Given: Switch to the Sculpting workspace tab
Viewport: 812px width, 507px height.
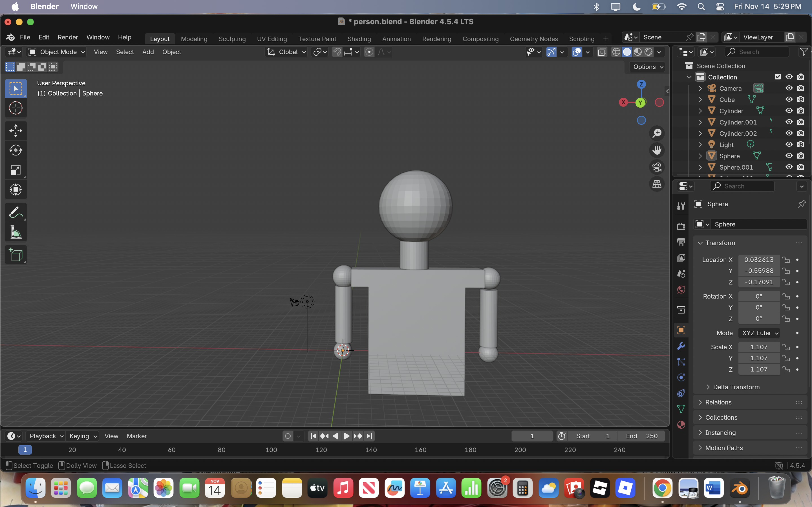Looking at the screenshot, I should 232,39.
